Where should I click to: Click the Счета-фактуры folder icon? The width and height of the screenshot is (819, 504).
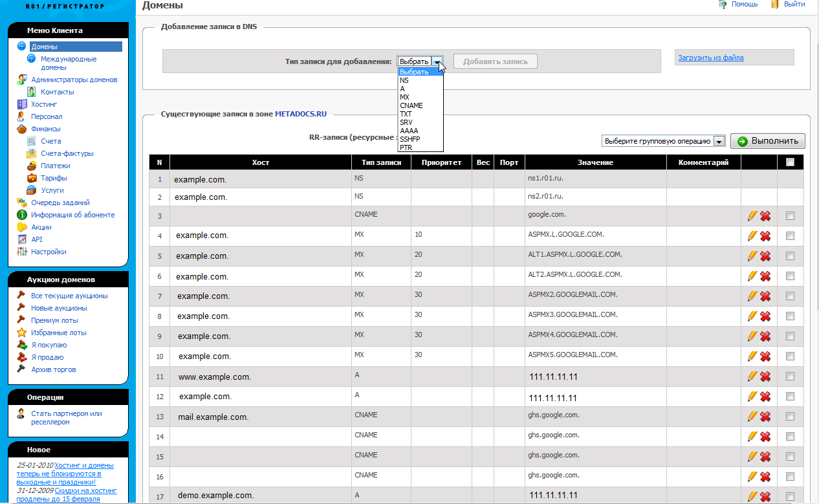pyautogui.click(x=32, y=153)
